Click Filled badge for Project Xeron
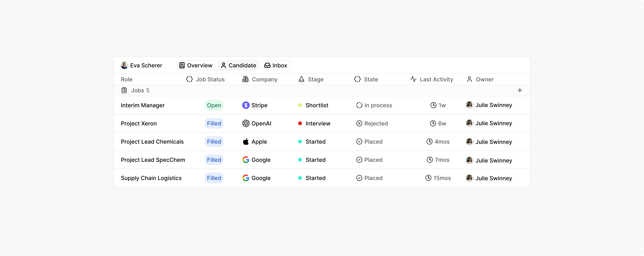Screen dimensions: 644x256 (x=214, y=123)
